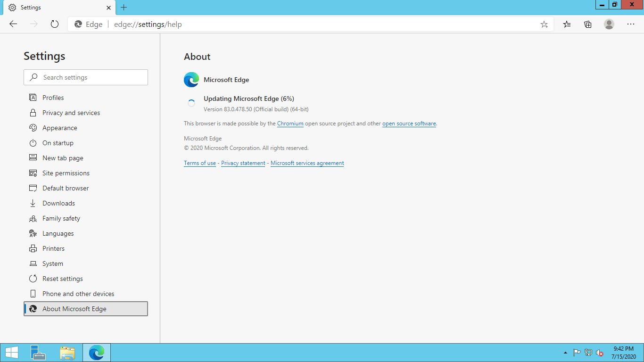Open the System settings section
The height and width of the screenshot is (362, 644).
coord(86,263)
